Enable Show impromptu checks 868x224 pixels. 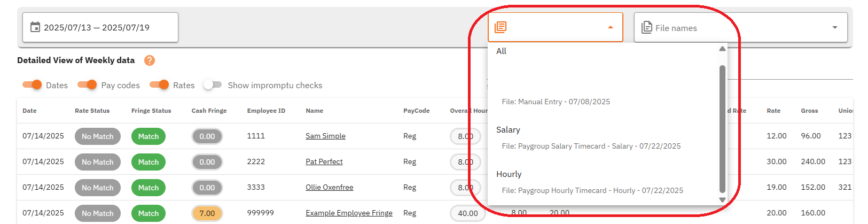pos(212,85)
